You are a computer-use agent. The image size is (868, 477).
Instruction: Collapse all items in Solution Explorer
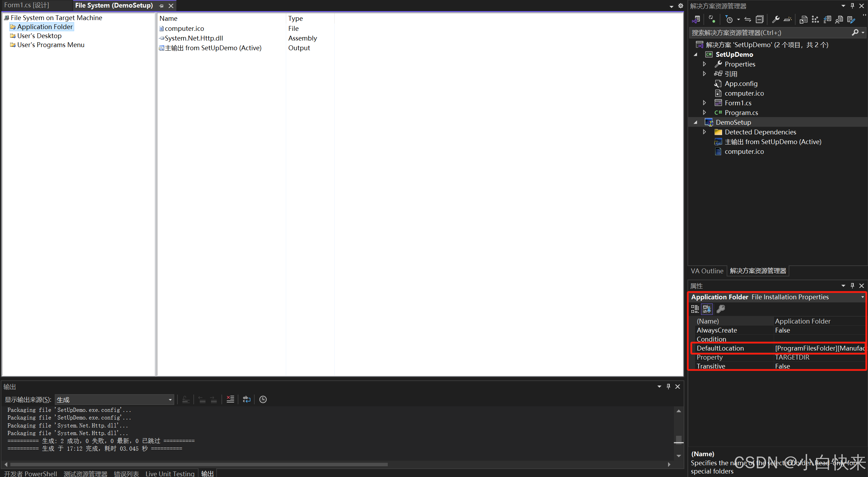(x=760, y=19)
